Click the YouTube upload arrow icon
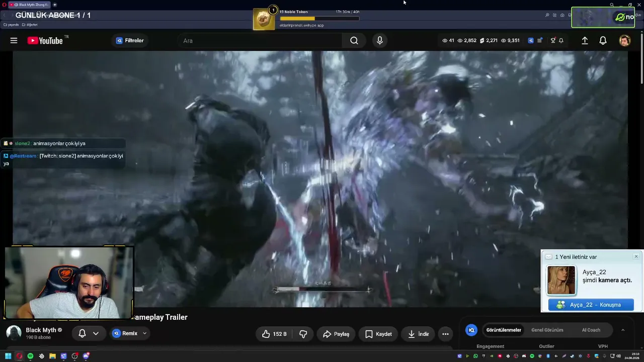Viewport: 644px width, 362px height. point(585,41)
